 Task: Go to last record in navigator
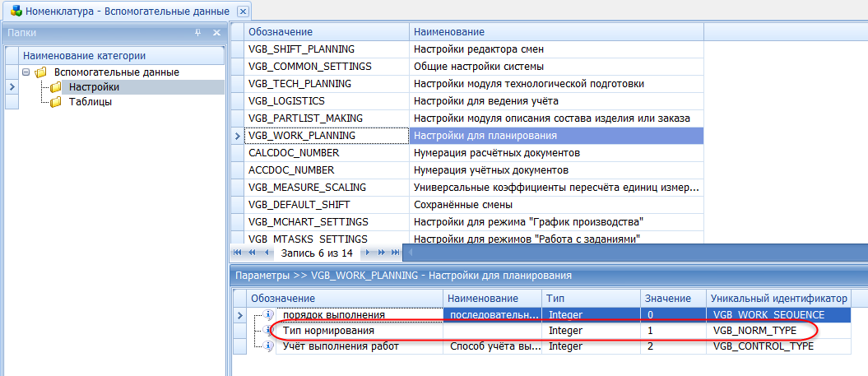click(x=394, y=253)
